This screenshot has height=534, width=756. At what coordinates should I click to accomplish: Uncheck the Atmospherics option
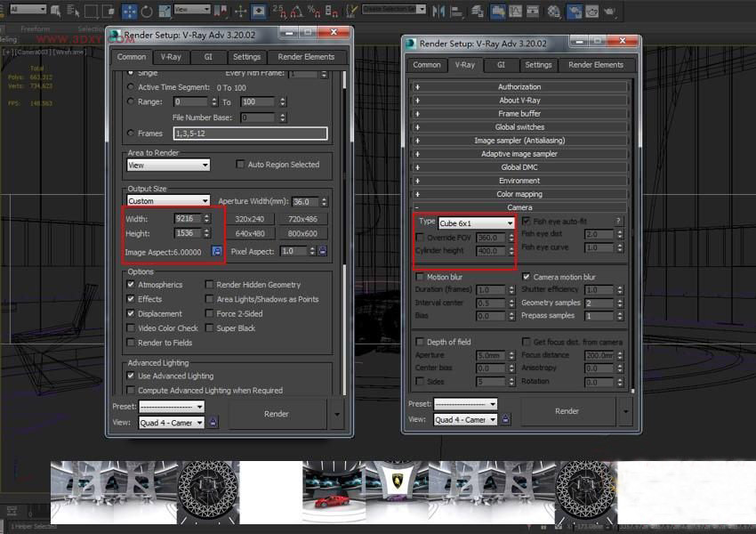(x=131, y=285)
